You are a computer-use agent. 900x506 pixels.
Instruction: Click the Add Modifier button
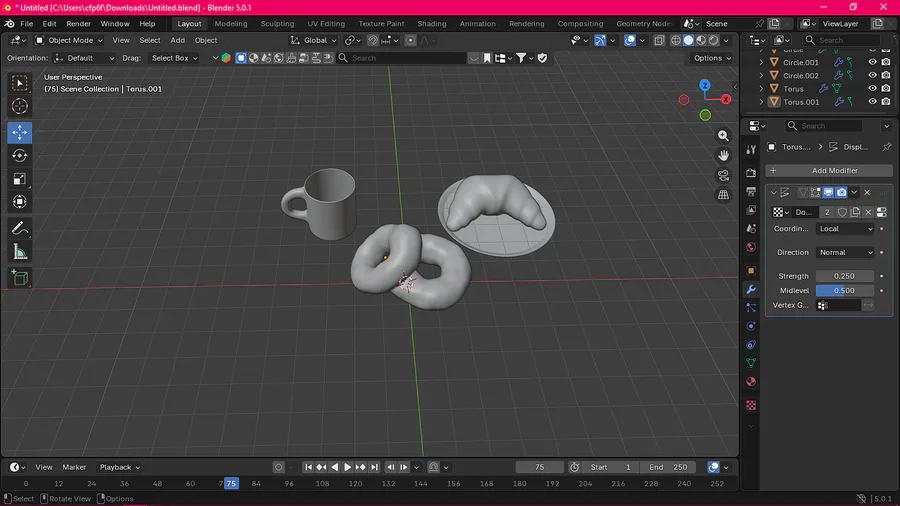coord(828,170)
